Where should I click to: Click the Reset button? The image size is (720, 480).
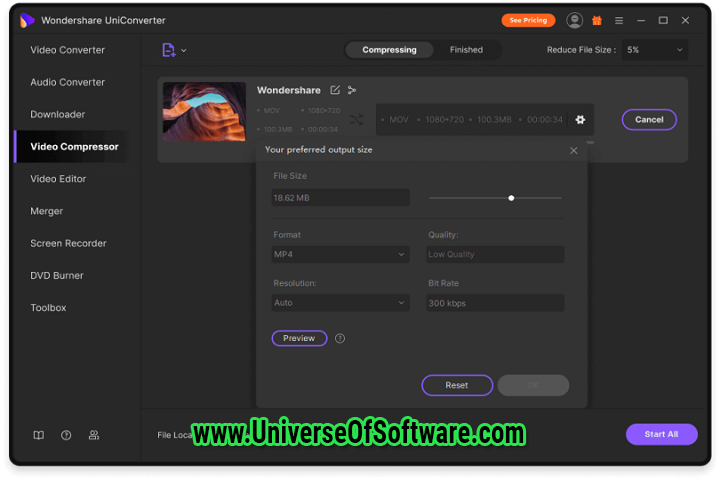tap(457, 385)
